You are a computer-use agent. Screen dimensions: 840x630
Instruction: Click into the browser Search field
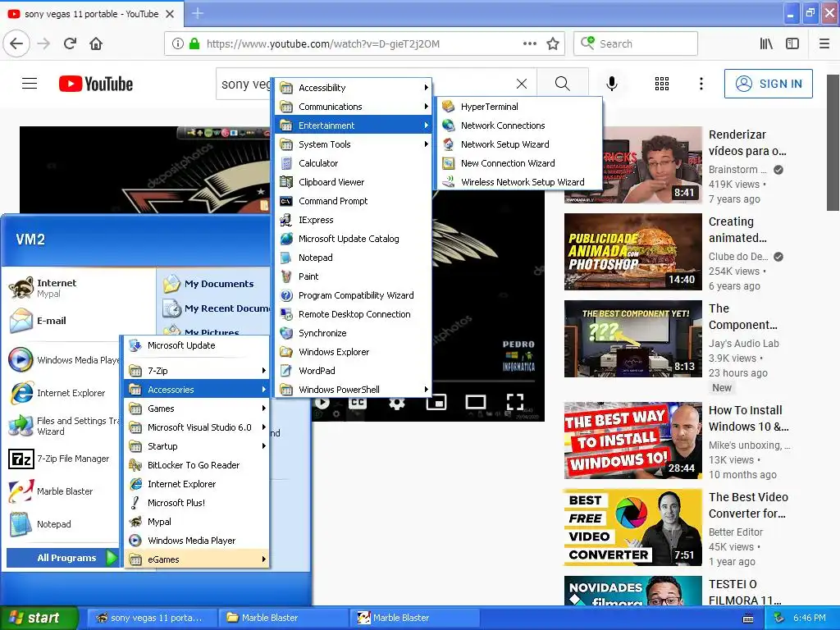pyautogui.click(x=636, y=44)
